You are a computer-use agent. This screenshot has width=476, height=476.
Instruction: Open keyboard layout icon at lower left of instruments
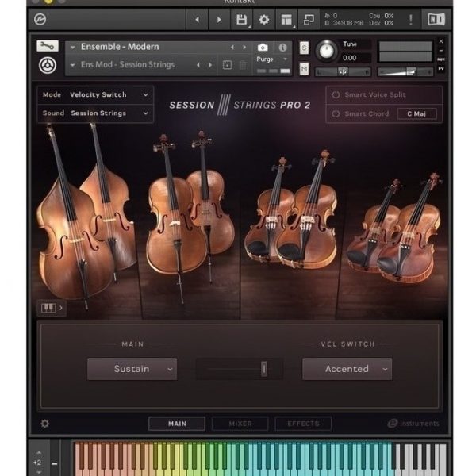[52, 308]
